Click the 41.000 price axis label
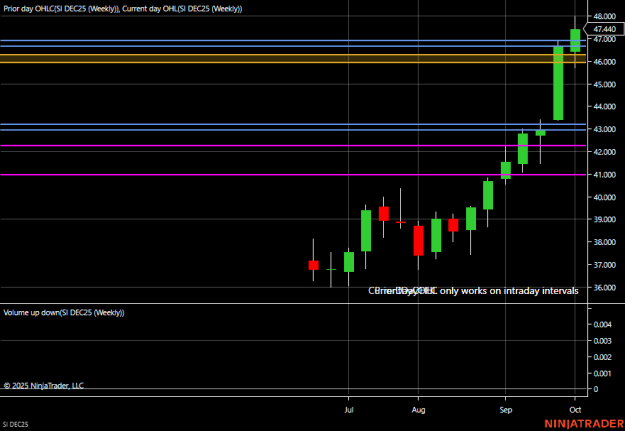Screen dimensions: 625x431 pos(604,175)
